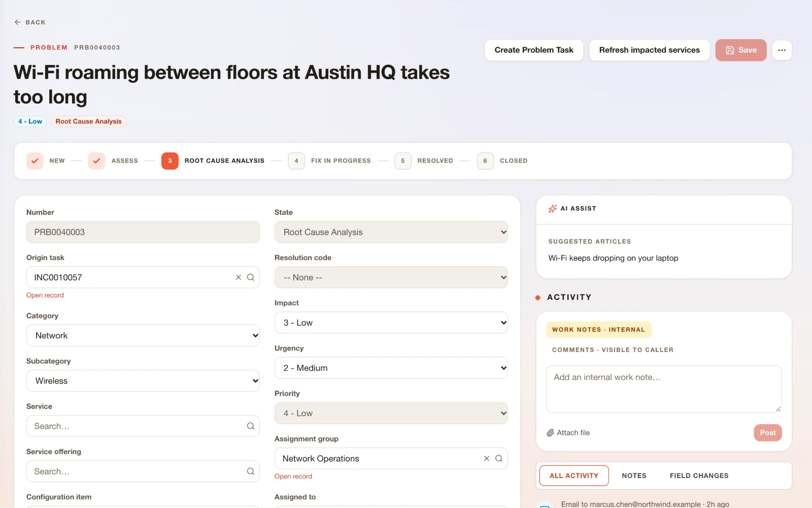Select step 5 Resolved stage

(x=403, y=161)
